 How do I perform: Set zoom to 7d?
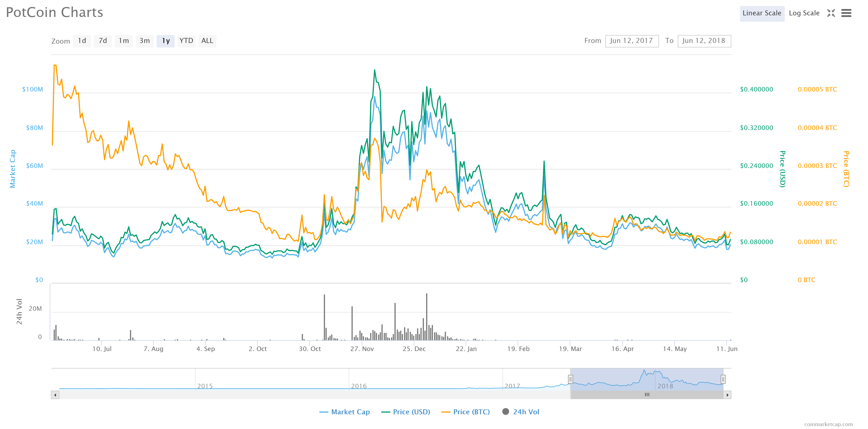point(103,41)
